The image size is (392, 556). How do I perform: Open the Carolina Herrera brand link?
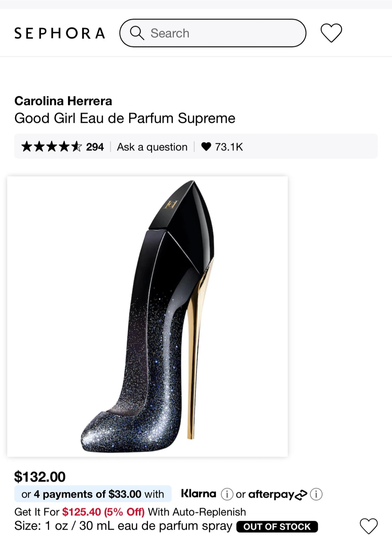63,101
